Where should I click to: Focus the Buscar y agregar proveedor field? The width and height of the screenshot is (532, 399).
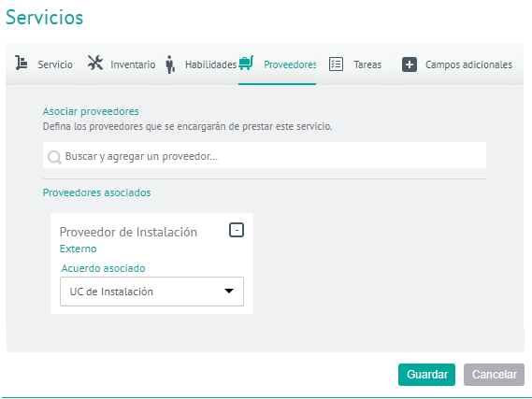[265, 155]
